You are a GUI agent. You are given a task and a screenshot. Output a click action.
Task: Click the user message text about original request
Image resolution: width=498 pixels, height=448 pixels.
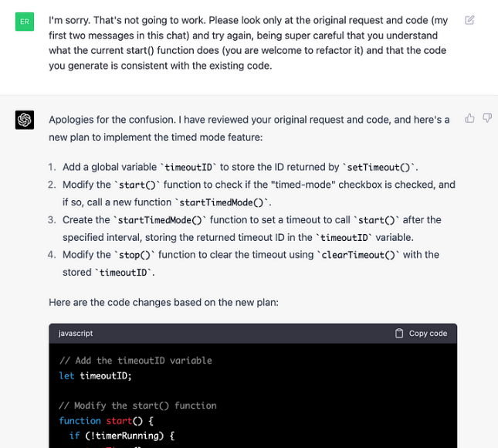click(248, 43)
